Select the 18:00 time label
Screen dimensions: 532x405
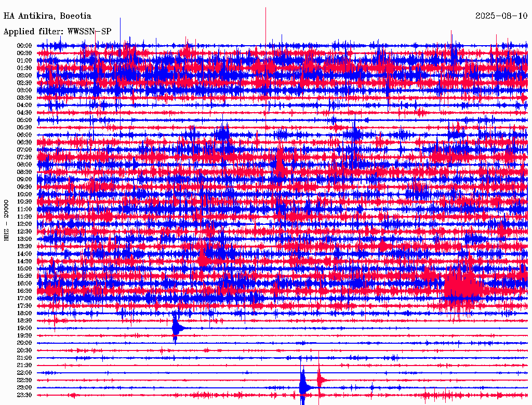pyautogui.click(x=24, y=314)
